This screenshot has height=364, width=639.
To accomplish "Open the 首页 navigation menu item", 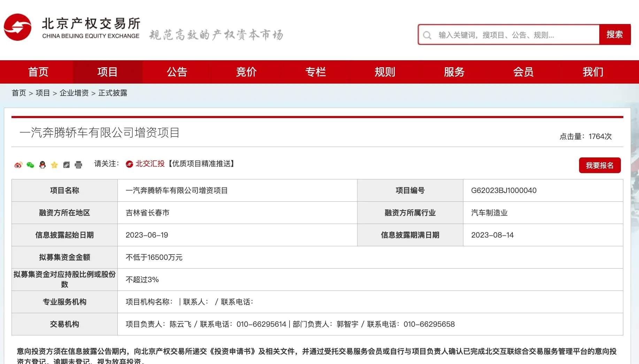I will (38, 72).
